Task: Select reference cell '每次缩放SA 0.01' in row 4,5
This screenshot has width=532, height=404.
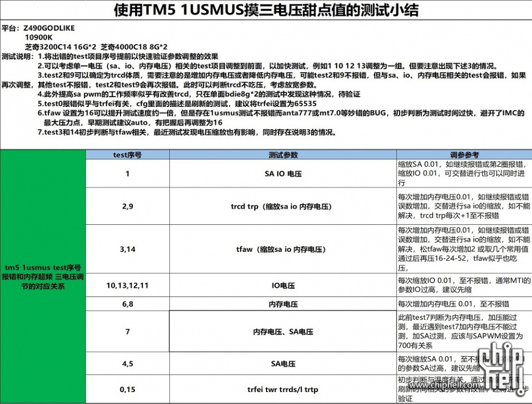Action: click(464, 364)
